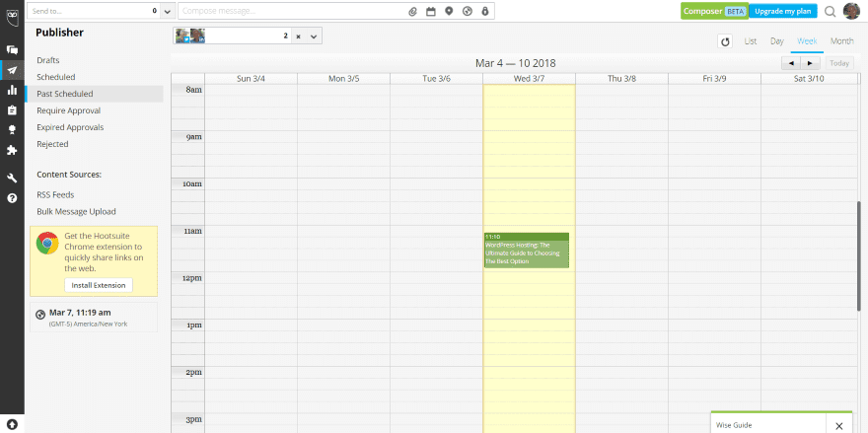Open the Analytics bar-chart sidebar icon
Screen dimensions: 868x433
click(12, 91)
